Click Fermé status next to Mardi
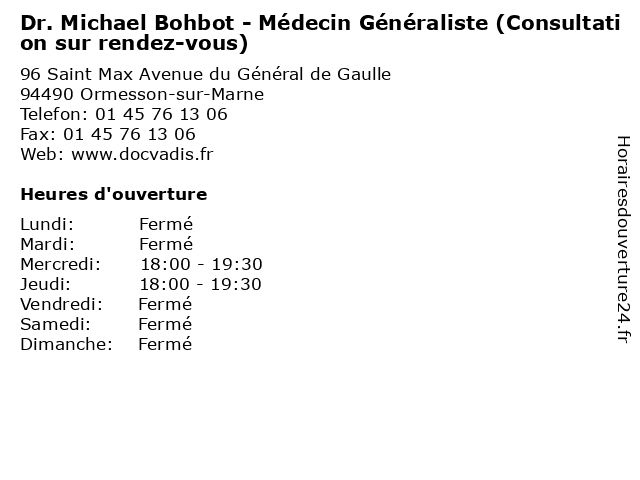640x480 pixels. point(166,244)
